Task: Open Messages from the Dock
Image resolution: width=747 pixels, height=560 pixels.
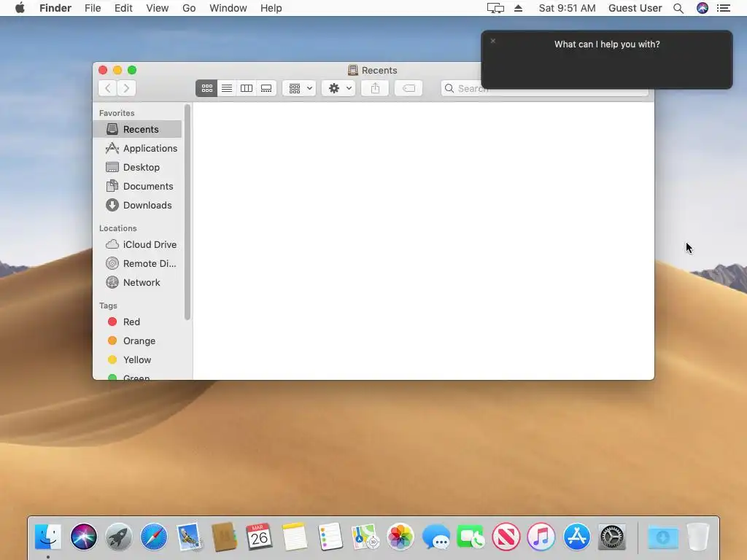Action: [x=436, y=537]
